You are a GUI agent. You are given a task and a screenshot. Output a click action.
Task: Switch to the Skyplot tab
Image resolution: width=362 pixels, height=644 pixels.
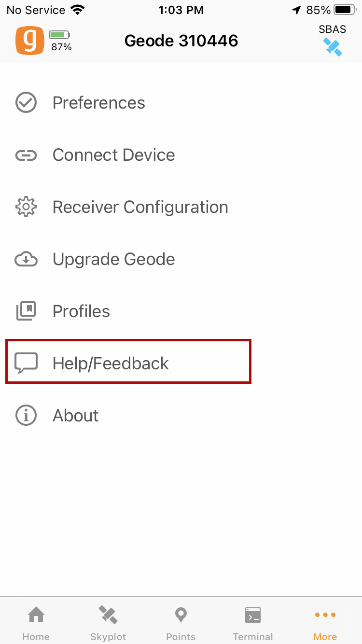(x=108, y=623)
